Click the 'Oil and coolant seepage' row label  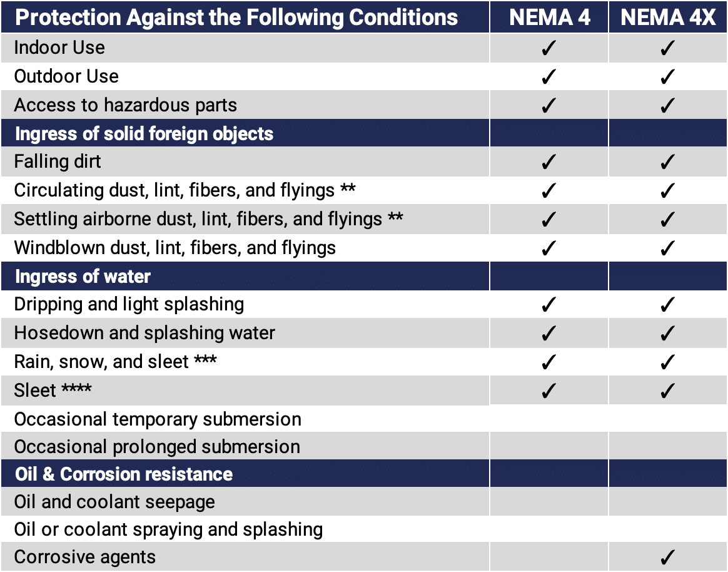pos(114,502)
